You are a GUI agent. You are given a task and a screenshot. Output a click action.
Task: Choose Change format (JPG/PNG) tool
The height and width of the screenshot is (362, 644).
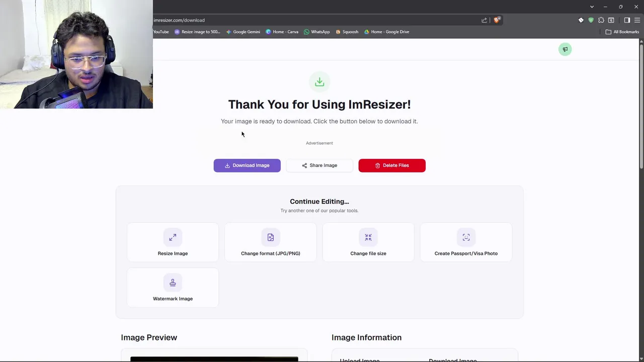[x=271, y=242]
